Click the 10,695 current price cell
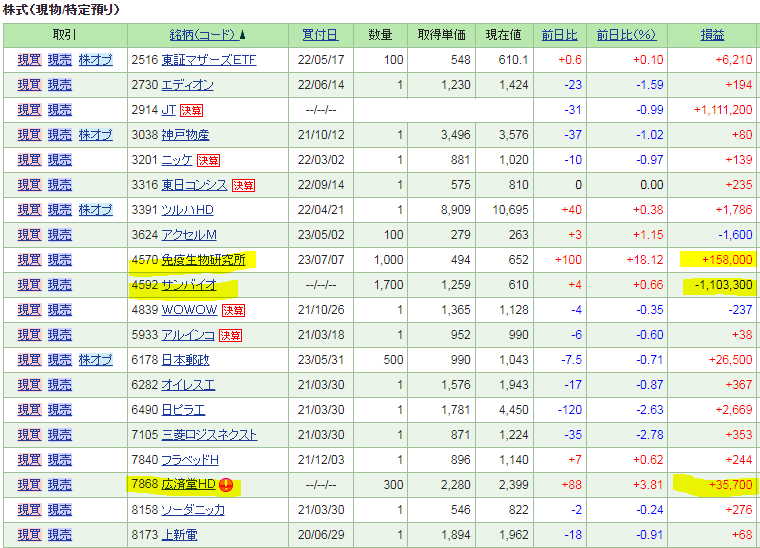Screen dimensions: 760x548 pos(510,210)
